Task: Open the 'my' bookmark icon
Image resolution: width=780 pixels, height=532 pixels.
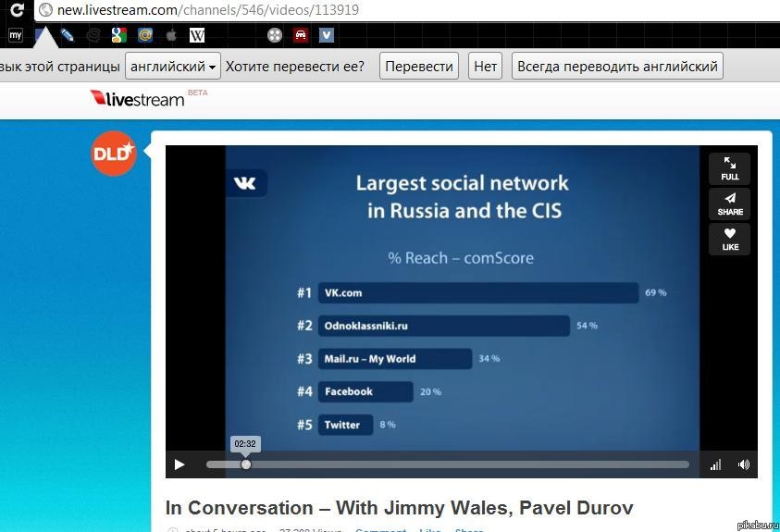Action: (16, 35)
